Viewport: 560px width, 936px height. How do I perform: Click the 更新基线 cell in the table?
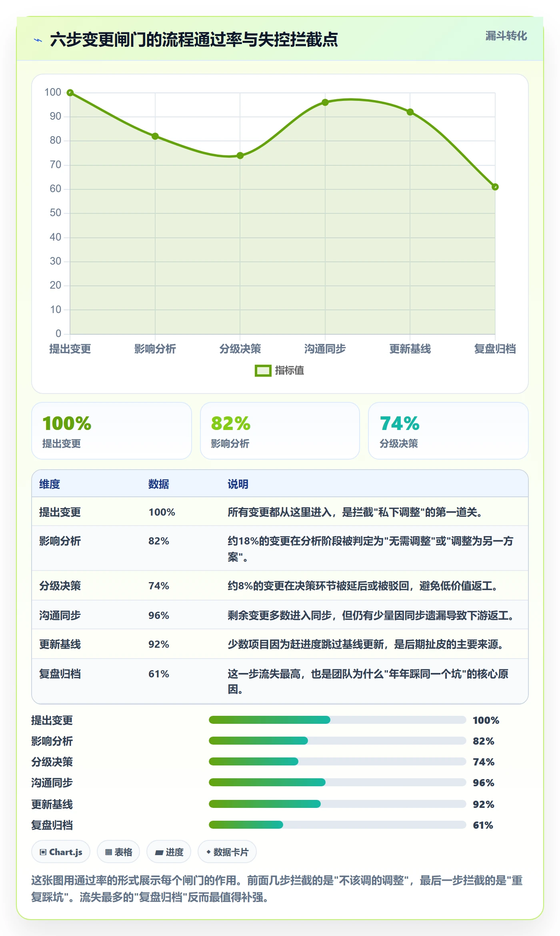pyautogui.click(x=60, y=644)
